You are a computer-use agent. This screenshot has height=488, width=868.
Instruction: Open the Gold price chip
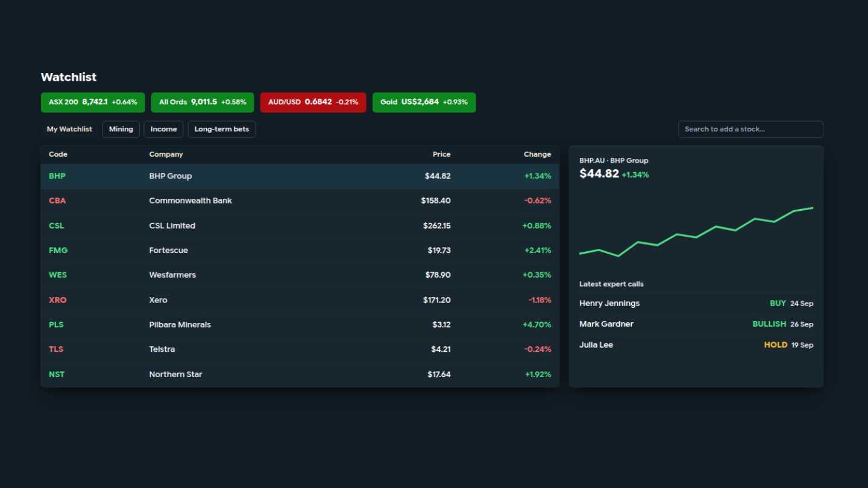(424, 102)
